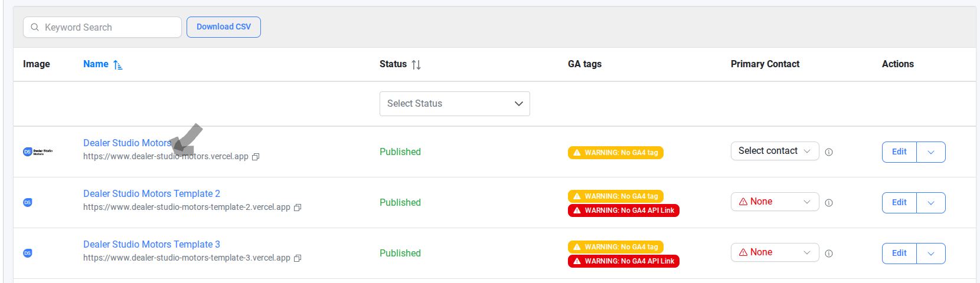
Task: Click the Name column sort icon
Action: [117, 65]
